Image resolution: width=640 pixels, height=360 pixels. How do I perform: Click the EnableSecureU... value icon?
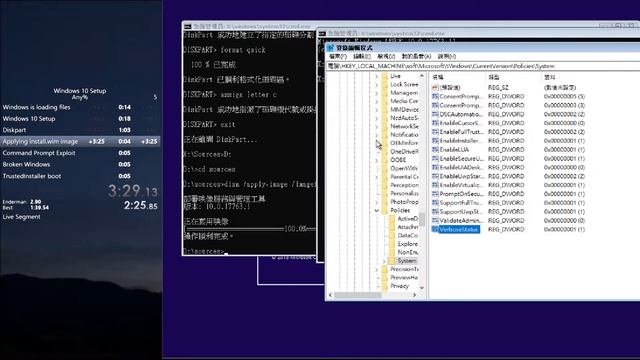435,158
